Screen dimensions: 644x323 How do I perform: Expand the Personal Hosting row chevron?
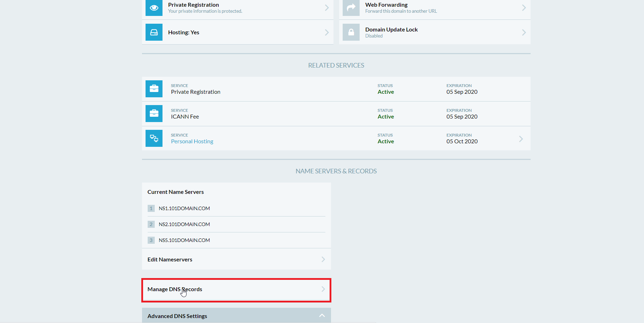520,139
